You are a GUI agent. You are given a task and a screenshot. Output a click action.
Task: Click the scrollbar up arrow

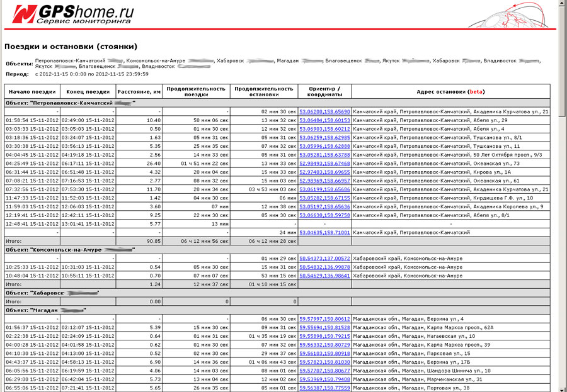(563, 3)
